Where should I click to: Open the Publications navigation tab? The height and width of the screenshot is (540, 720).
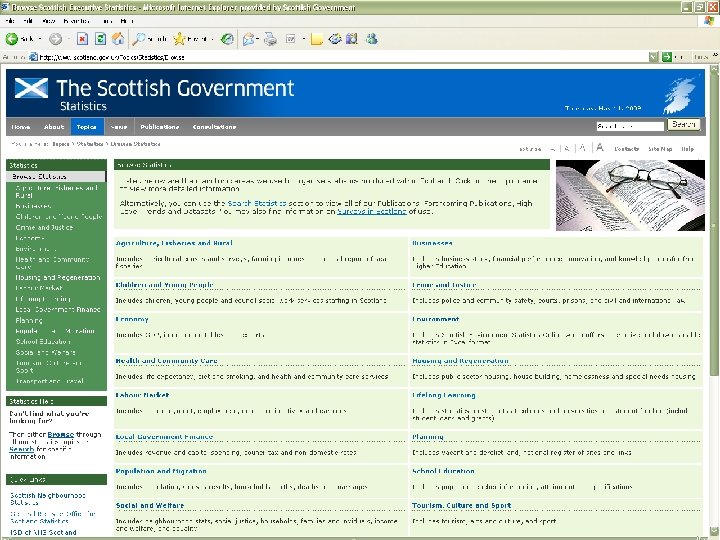pyautogui.click(x=159, y=127)
